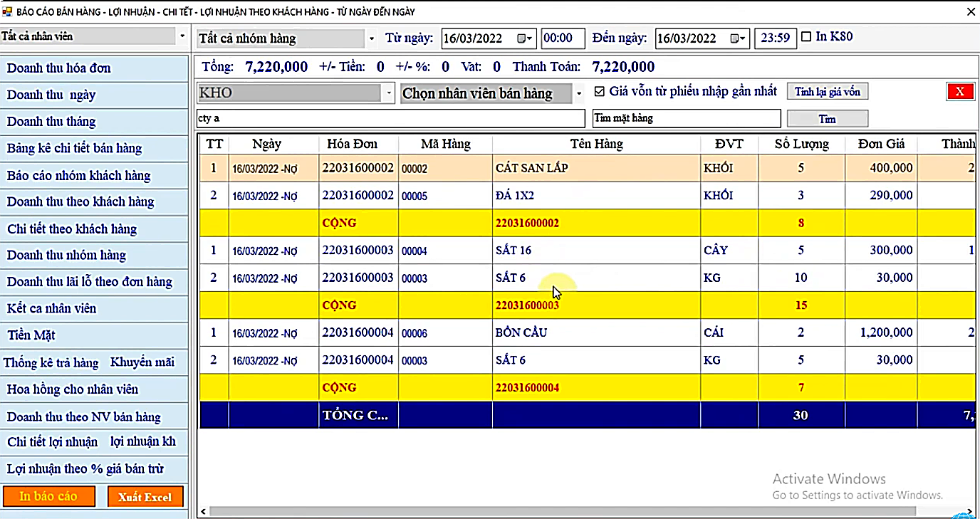Screen dimensions: 980x519
Task: Expand the 'Tất cả nhân viên' dropdown
Action: (x=182, y=36)
